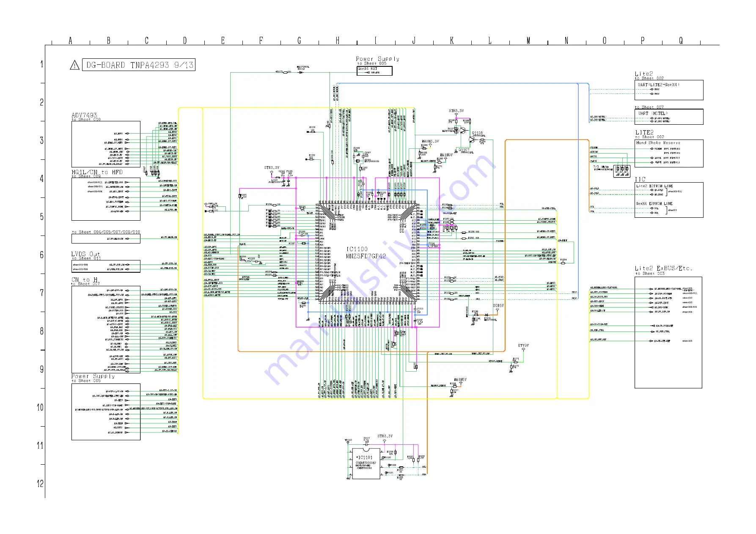Click 'to Sheet 011' under LVDS Out
Screen dimensions: 756x534
86,258
